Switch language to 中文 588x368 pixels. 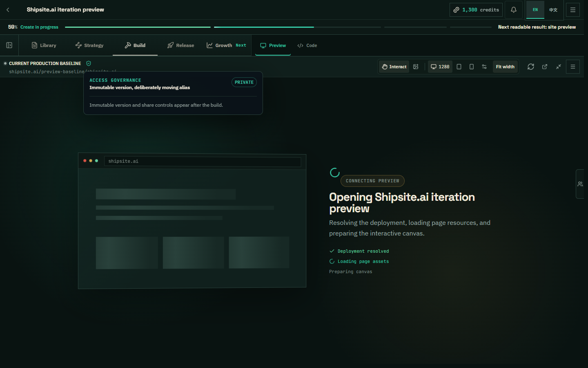[x=553, y=10]
